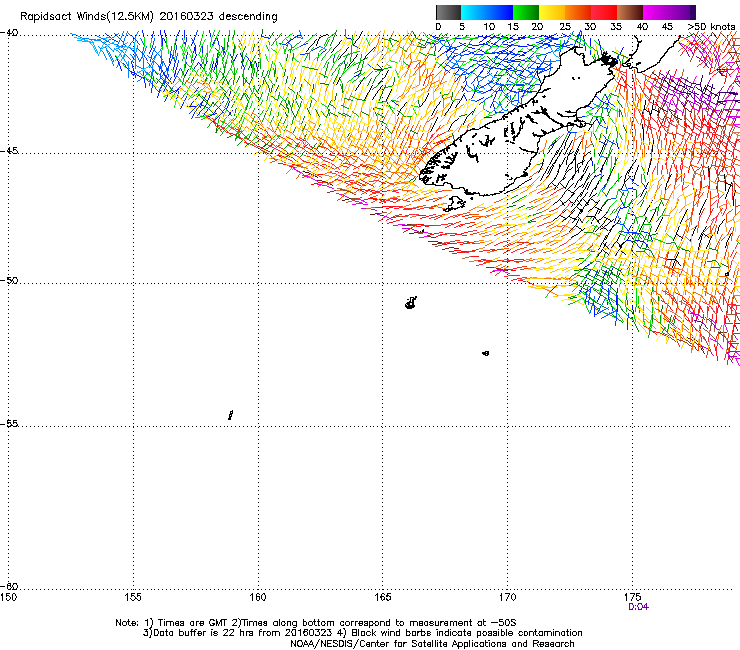The image size is (740, 650).
Task: Click the 150 longitude axis label
Action: point(8,597)
